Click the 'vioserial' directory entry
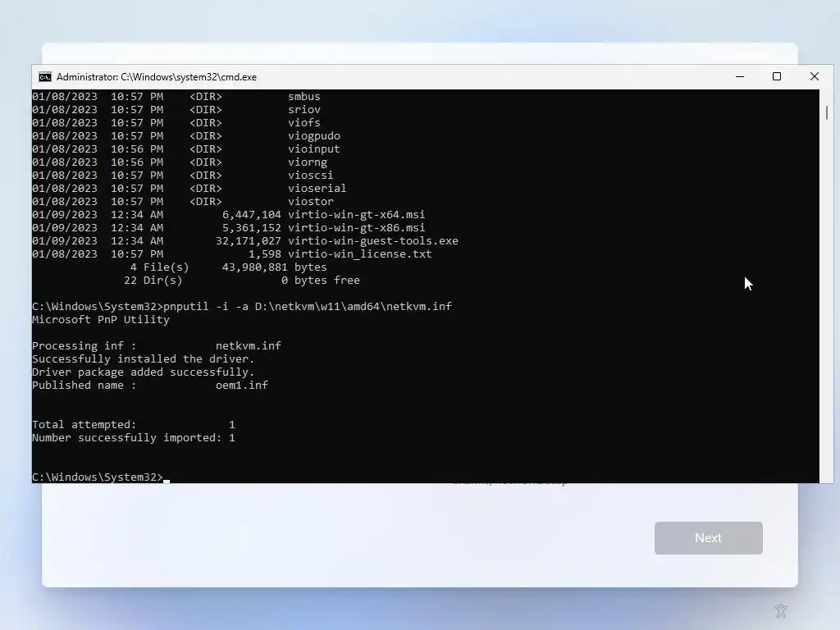840x630 pixels. 317,188
